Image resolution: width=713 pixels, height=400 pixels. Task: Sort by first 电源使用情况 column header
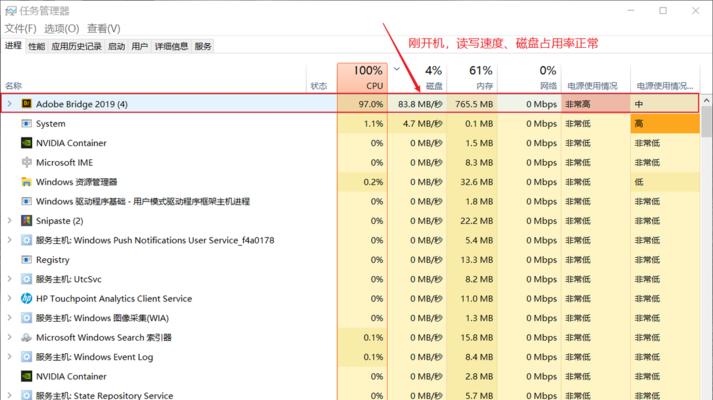(x=596, y=78)
